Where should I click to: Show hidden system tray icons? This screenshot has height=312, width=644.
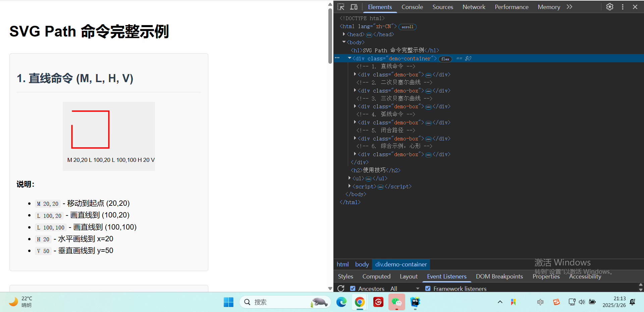[x=500, y=302]
